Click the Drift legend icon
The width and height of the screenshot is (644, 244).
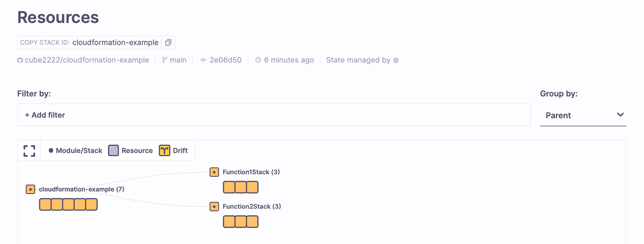pyautogui.click(x=165, y=150)
